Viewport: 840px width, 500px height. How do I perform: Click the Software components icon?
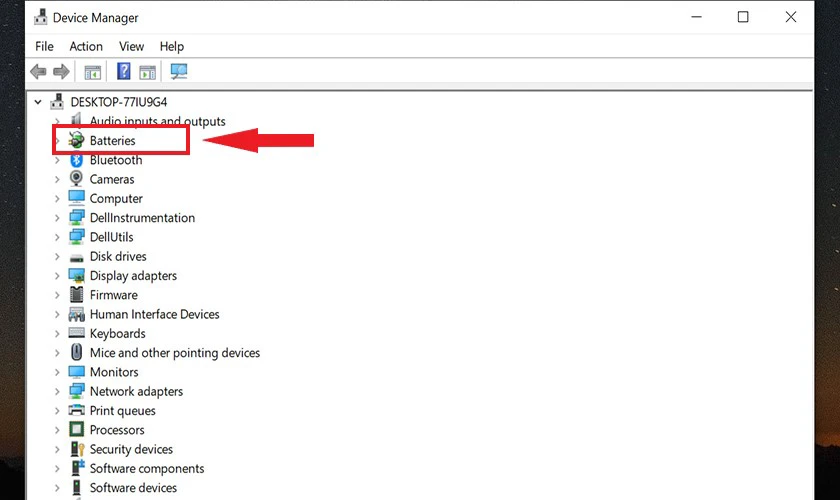[78, 468]
